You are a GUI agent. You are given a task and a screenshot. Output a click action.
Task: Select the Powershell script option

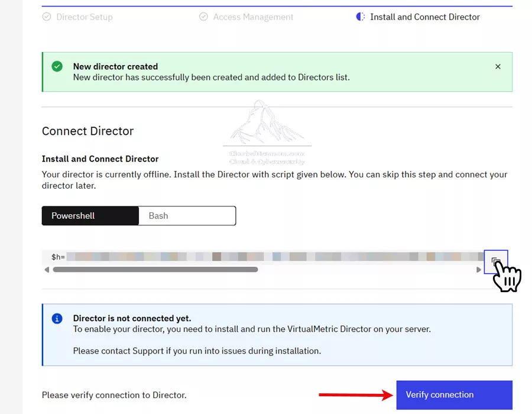pyautogui.click(x=90, y=215)
